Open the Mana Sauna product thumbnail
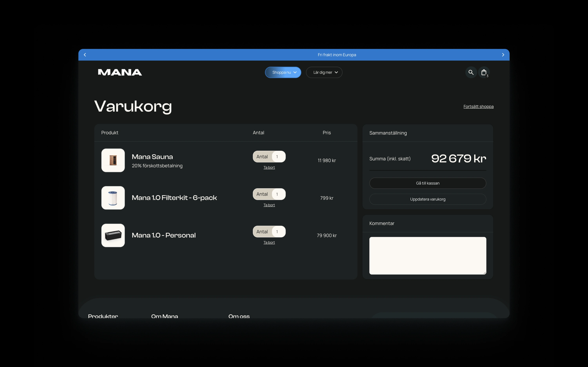Screen dimensions: 588x367 pos(113,161)
